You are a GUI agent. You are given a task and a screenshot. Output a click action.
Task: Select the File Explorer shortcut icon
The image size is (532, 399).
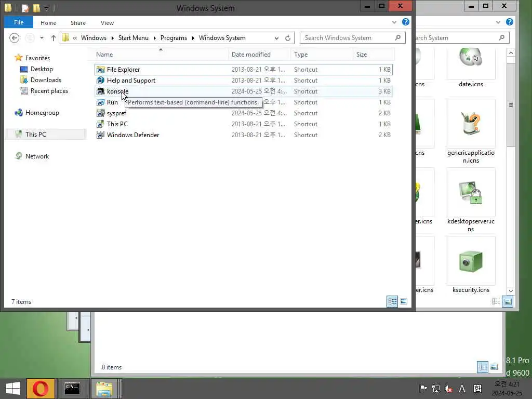coord(100,70)
